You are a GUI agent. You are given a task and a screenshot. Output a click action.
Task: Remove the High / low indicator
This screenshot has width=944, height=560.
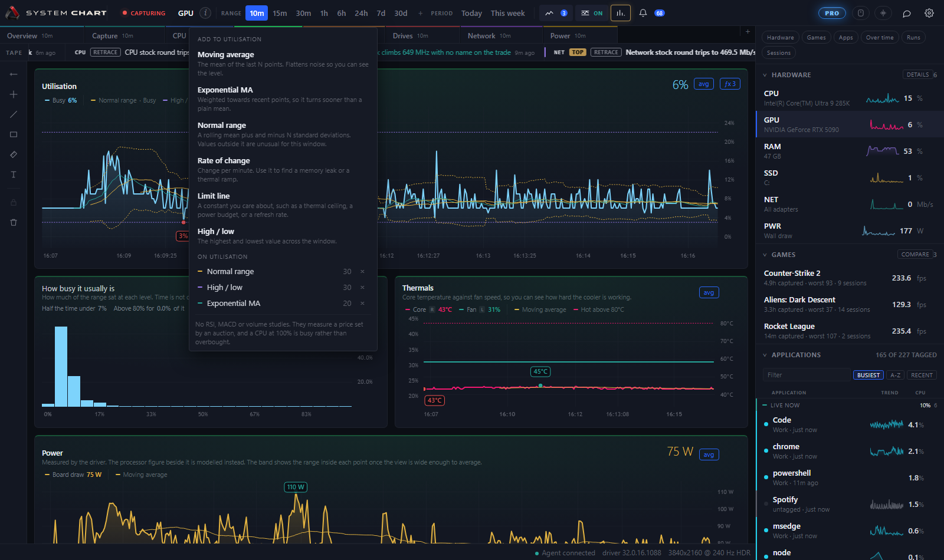point(362,288)
